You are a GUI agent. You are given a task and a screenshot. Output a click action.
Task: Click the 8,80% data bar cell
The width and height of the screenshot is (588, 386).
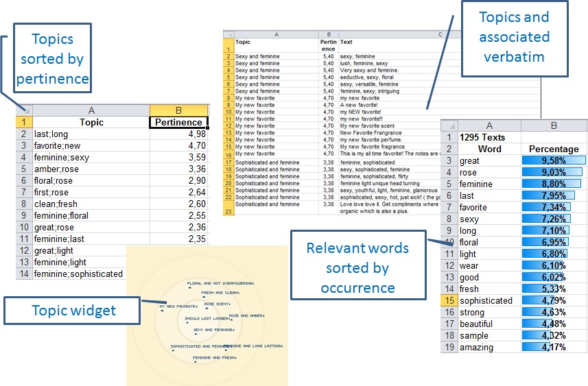tap(554, 184)
